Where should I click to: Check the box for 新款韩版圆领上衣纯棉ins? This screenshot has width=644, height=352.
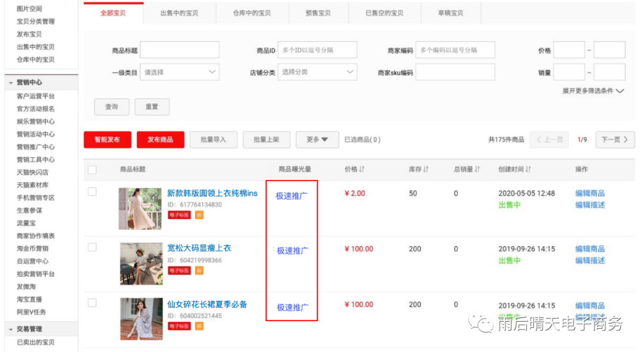pos(92,192)
